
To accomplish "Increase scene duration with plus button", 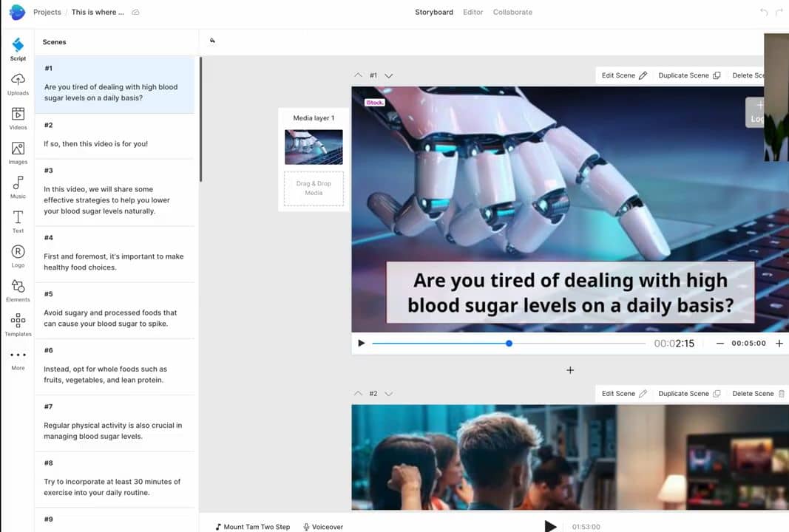I will [779, 344].
